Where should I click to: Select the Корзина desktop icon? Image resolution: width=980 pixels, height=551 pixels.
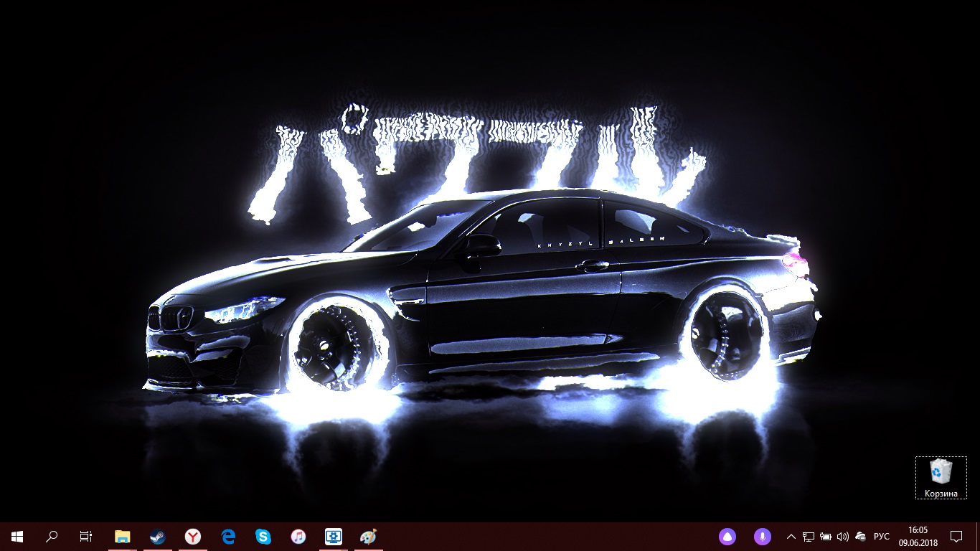[x=941, y=478]
